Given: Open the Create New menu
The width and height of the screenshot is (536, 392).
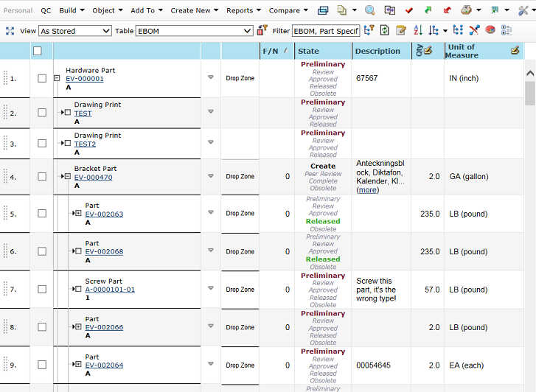Looking at the screenshot, I should coord(194,10).
